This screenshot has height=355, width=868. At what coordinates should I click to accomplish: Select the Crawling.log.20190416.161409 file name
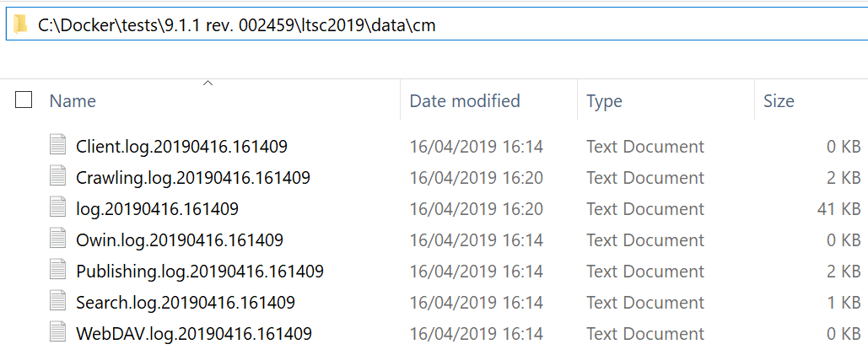click(x=192, y=178)
